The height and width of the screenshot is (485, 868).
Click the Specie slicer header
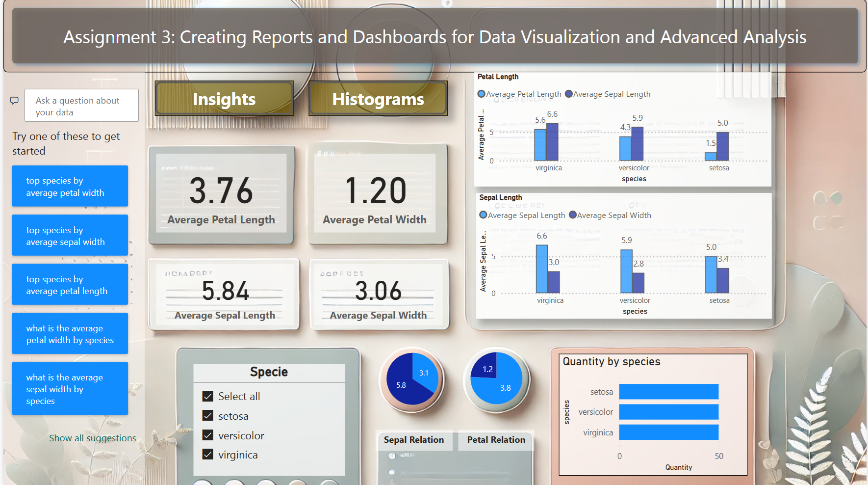pyautogui.click(x=269, y=372)
